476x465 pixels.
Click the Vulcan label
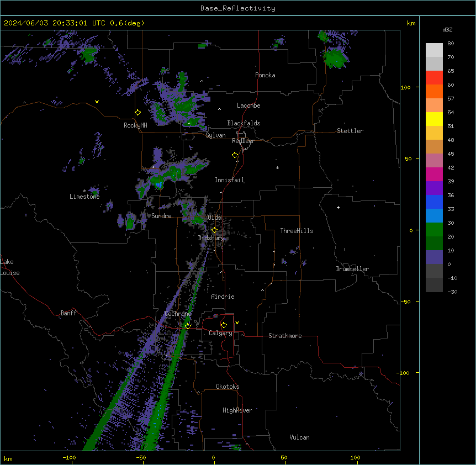[300, 437]
